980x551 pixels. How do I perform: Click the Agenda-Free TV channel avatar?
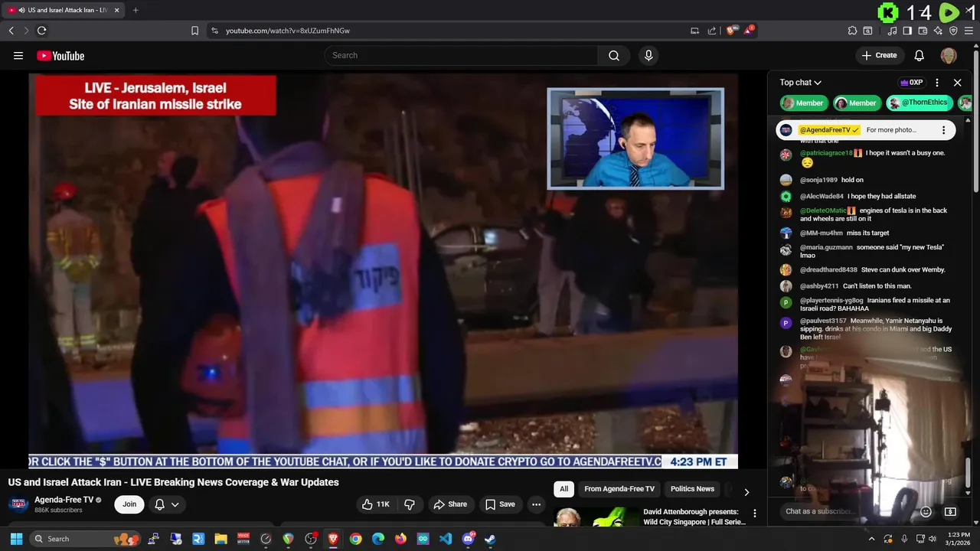click(19, 504)
